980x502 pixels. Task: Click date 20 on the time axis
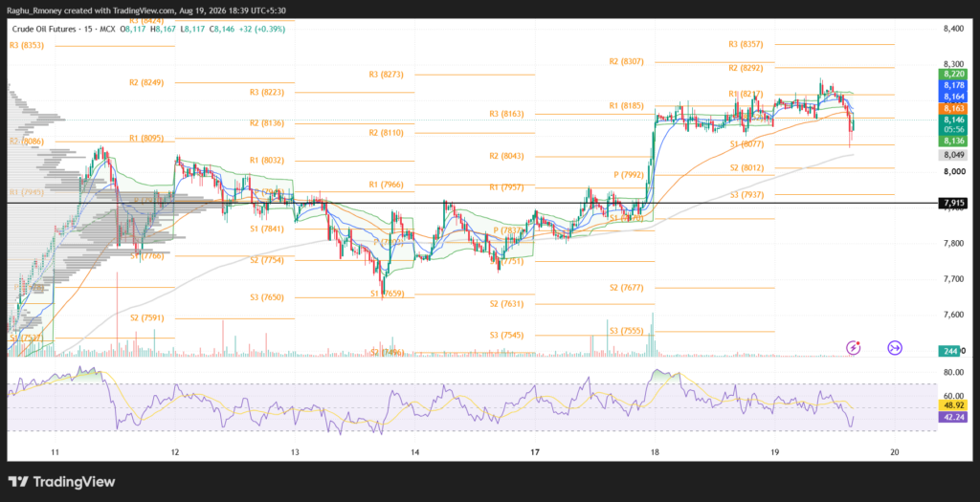click(x=895, y=451)
